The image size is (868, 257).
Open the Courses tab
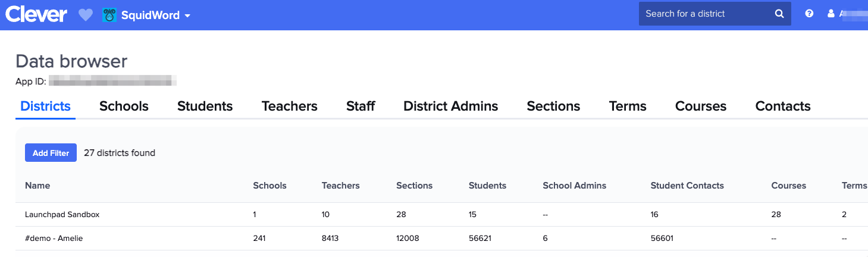coord(700,106)
